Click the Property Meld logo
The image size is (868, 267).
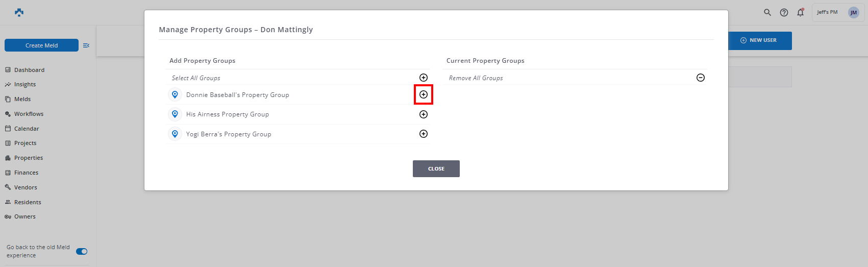tap(19, 12)
